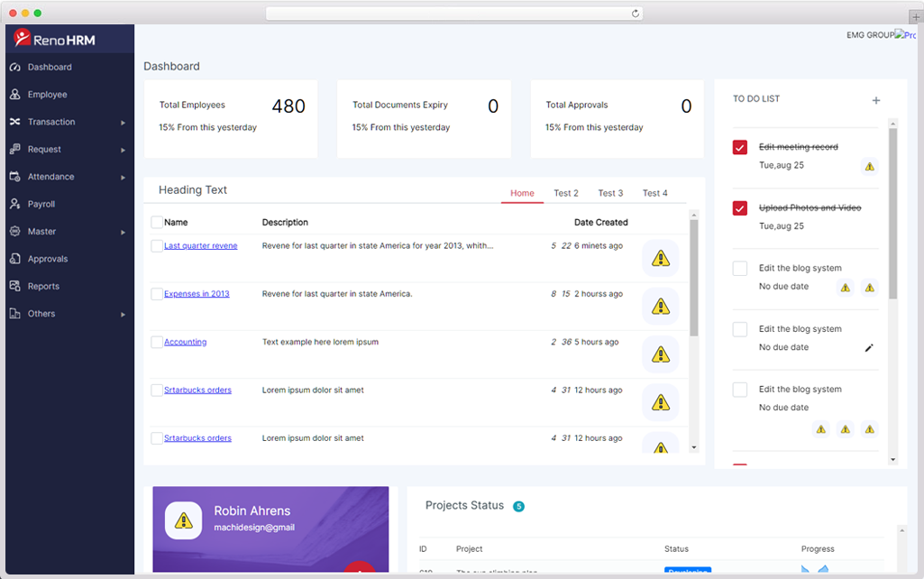Open the 'Last quarter revene' link
Viewport: 924px width, 579px height.
pyautogui.click(x=200, y=245)
